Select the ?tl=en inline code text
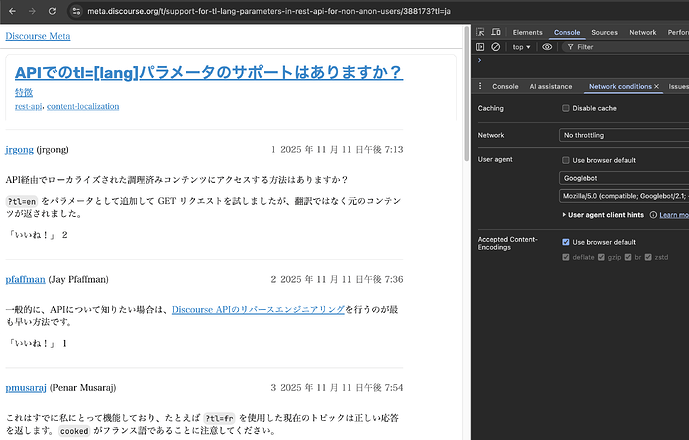689x440 pixels. (x=22, y=202)
